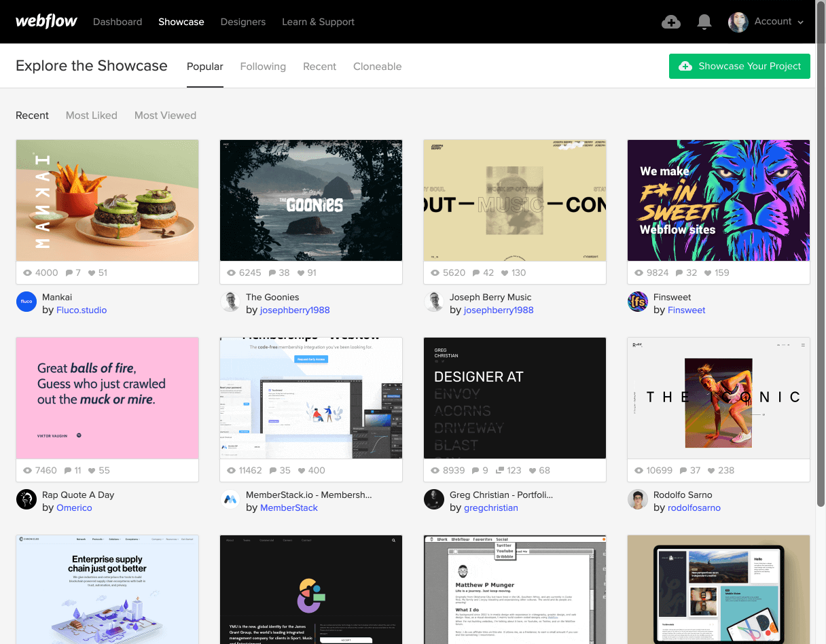The height and width of the screenshot is (644, 826).
Task: Click the heart icon on The Goonies card
Action: point(301,273)
